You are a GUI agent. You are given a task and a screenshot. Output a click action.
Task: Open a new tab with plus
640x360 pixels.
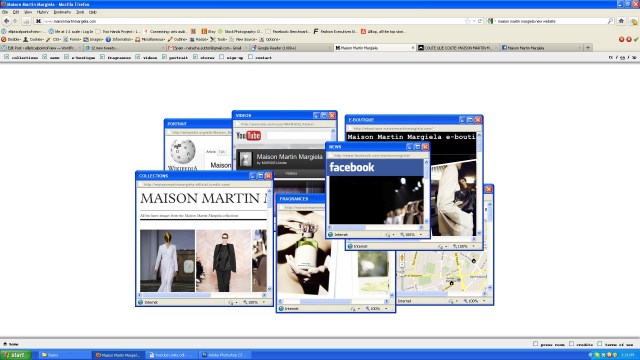pyautogui.click(x=588, y=48)
